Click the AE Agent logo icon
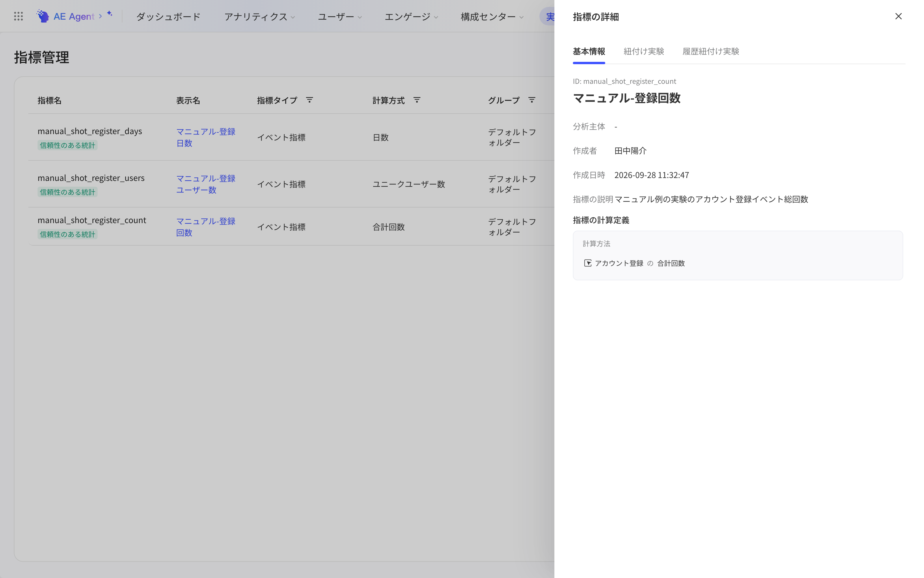The image size is (924, 578). 43,16
